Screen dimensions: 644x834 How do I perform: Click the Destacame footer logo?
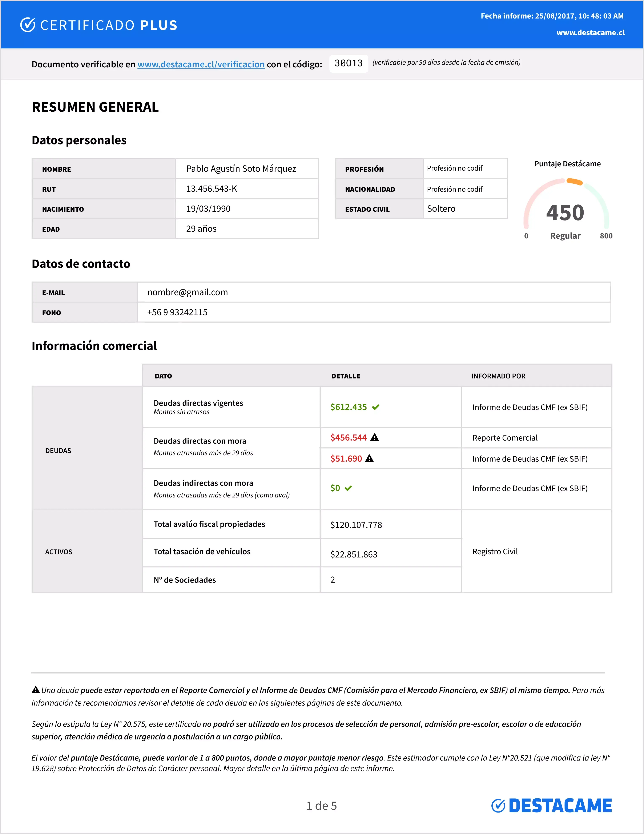click(x=551, y=805)
